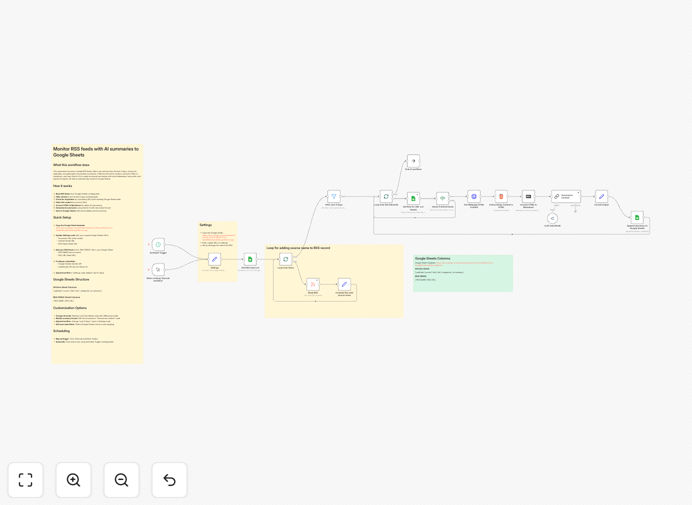Viewport: 692px width, 505px height.
Task: Click the 'How it works' heading
Action: click(x=63, y=186)
